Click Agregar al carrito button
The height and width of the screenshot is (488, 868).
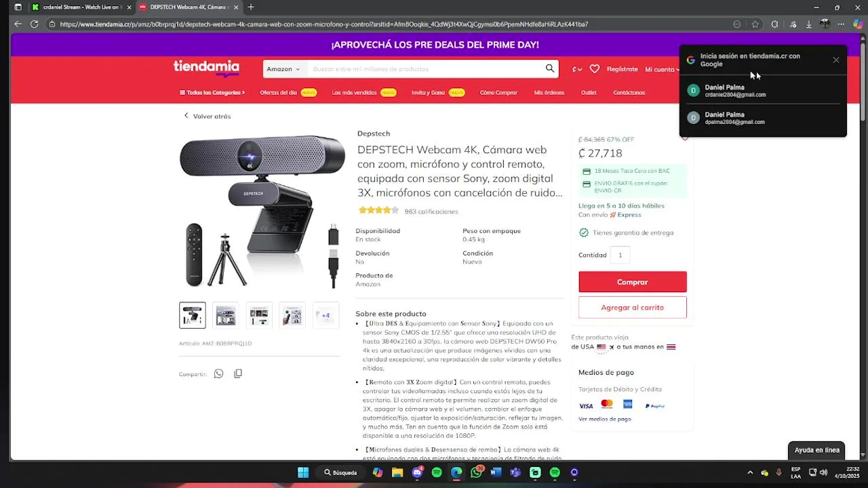[633, 307]
